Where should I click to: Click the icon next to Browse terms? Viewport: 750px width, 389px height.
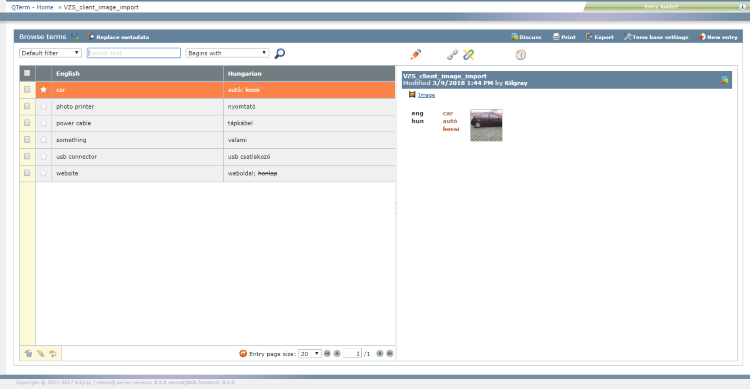[75, 36]
